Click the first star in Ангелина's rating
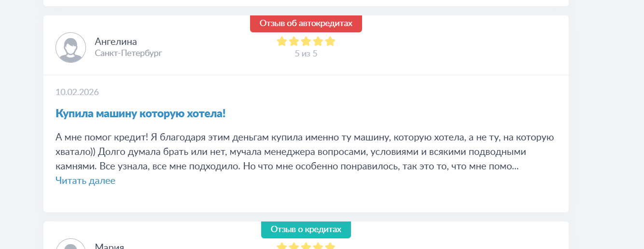Viewport: 644px width, 249px height. coord(282,41)
